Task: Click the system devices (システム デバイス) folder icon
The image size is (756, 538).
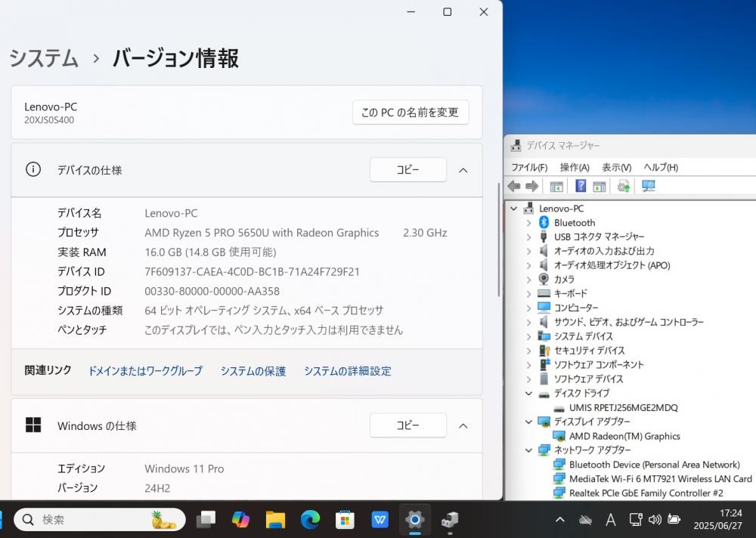Action: pyautogui.click(x=544, y=336)
